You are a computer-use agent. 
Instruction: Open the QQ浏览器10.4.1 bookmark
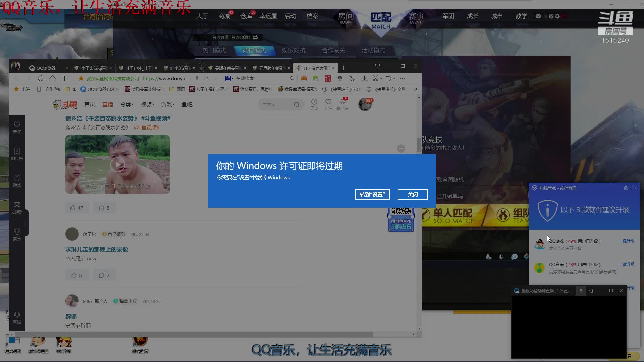point(100,89)
